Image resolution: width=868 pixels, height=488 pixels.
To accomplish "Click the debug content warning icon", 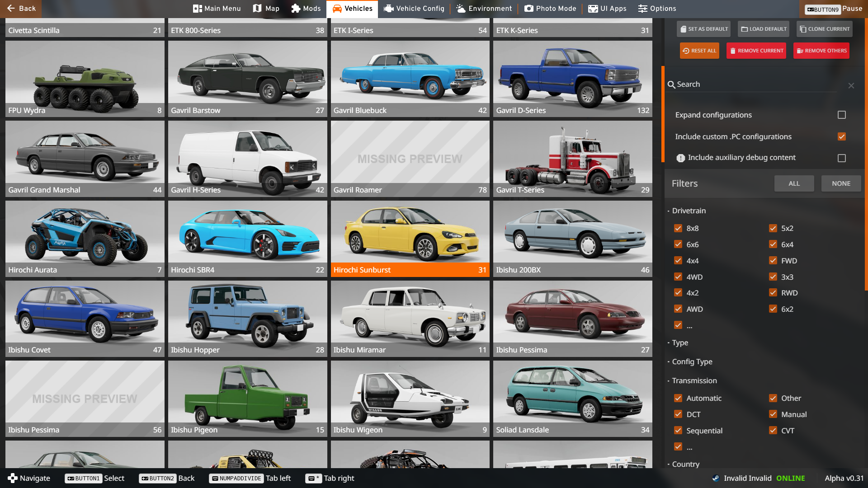I will (x=680, y=158).
